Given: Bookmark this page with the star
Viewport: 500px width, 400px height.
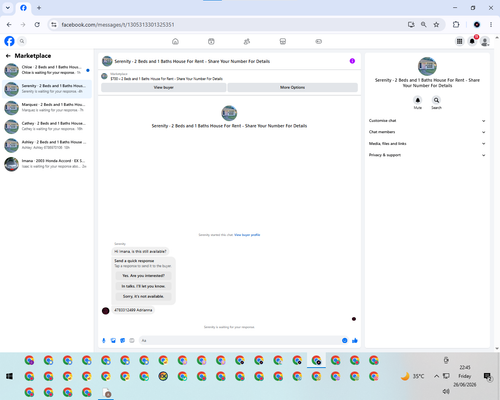Looking at the screenshot, I should (436, 25).
